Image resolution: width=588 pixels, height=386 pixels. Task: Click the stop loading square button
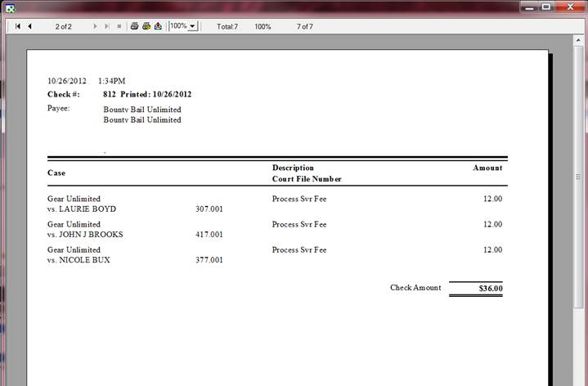(x=119, y=26)
